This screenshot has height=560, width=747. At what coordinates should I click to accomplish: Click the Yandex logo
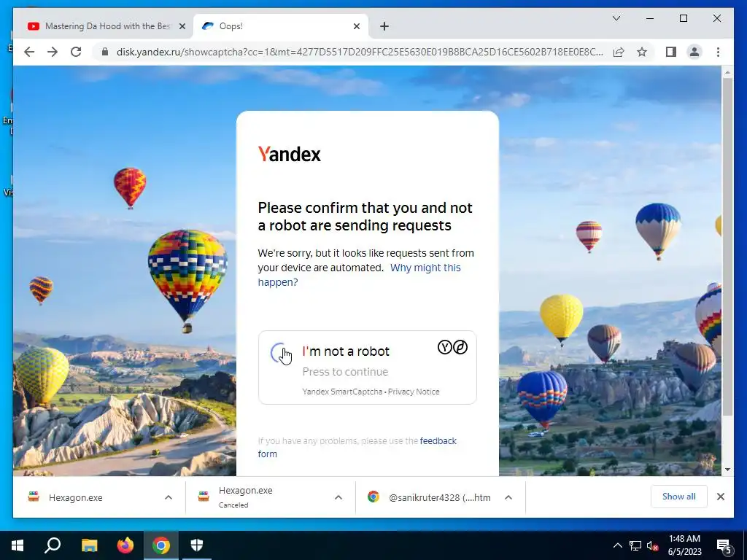[289, 154]
